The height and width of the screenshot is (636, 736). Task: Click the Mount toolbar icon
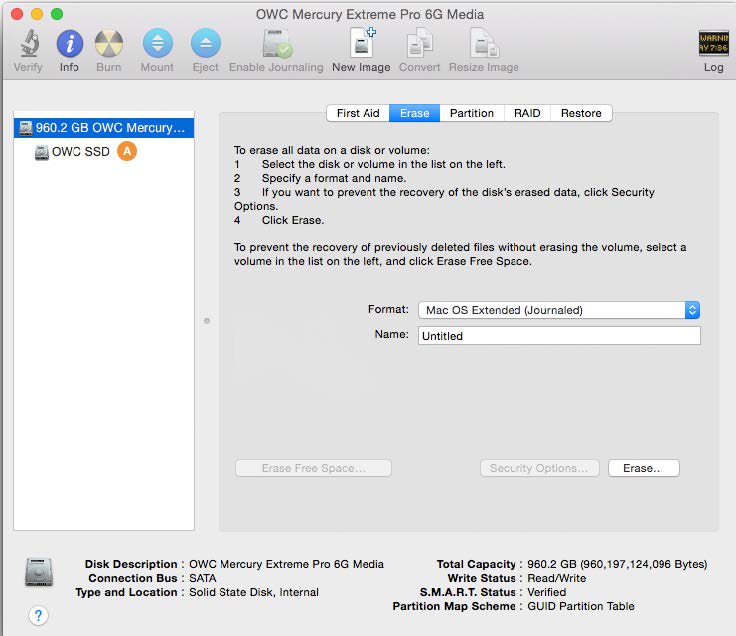click(158, 43)
